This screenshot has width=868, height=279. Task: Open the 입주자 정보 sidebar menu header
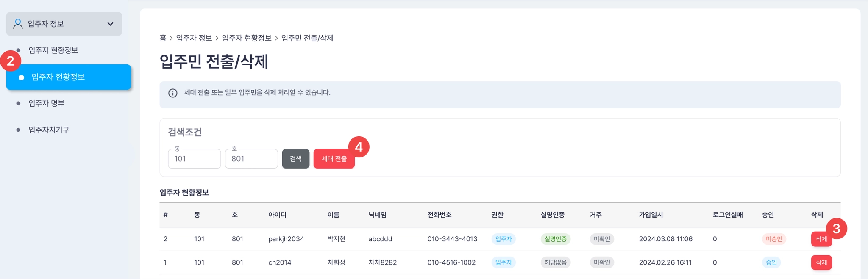(64, 24)
